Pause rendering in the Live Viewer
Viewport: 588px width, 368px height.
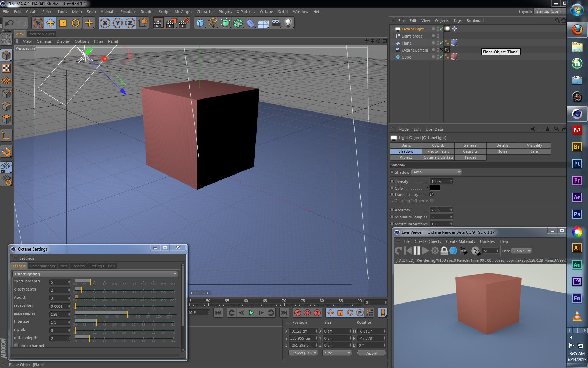(416, 251)
